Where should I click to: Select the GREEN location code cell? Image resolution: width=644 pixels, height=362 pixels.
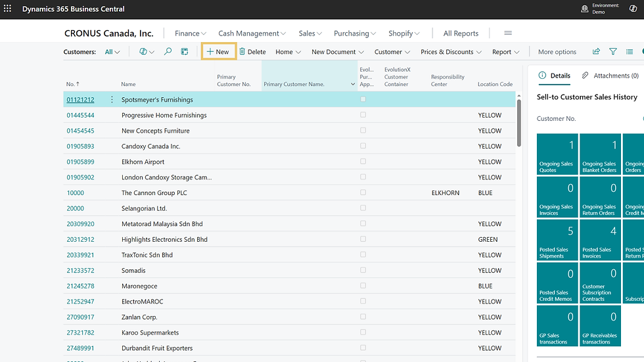coord(488,239)
